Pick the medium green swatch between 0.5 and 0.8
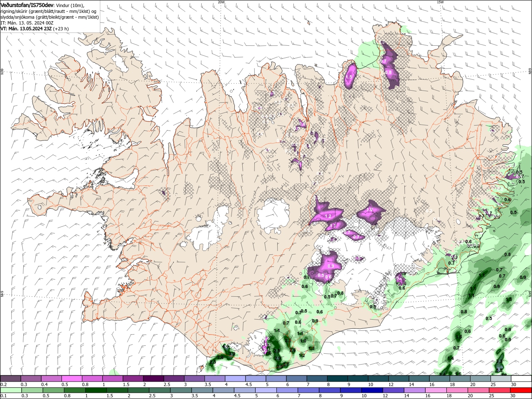 tap(53, 390)
